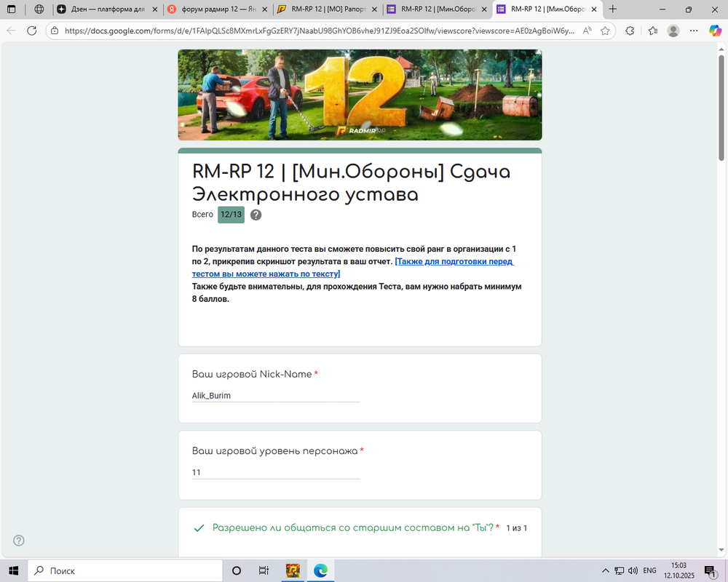Open the Copilot icon
Screen dimensions: 728x582
715,31
